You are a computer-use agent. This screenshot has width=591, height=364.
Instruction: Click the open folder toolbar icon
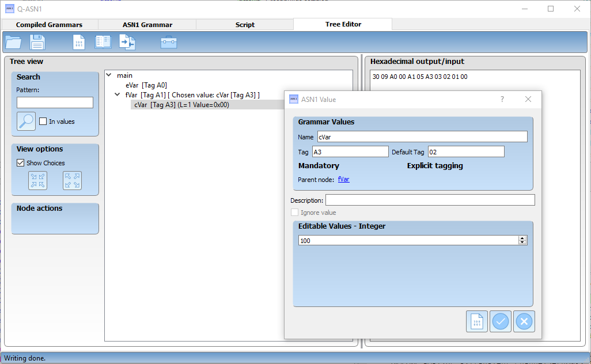point(13,42)
